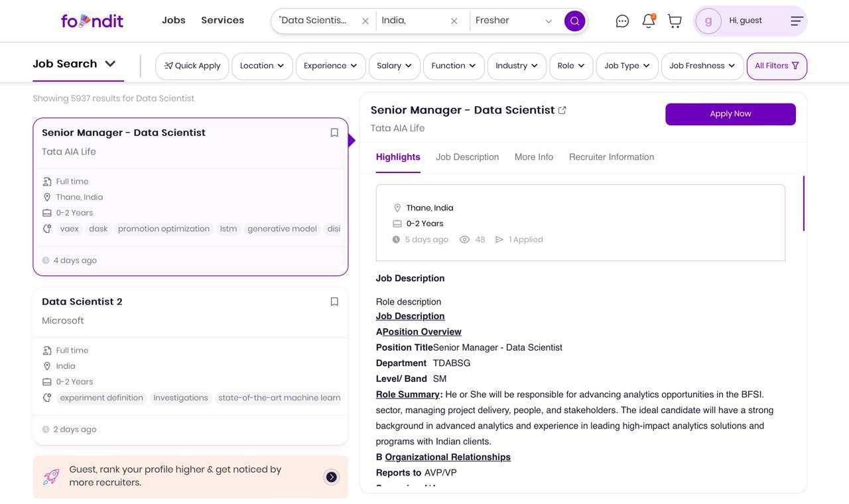The height and width of the screenshot is (504, 849).
Task: Click the 2 days ago text on Microsoft card
Action: click(75, 430)
